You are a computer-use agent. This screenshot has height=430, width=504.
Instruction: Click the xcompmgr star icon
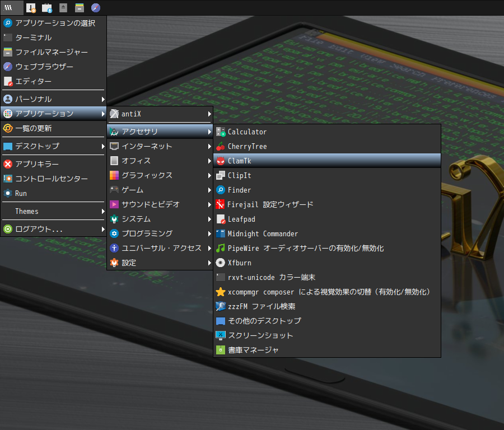(221, 292)
